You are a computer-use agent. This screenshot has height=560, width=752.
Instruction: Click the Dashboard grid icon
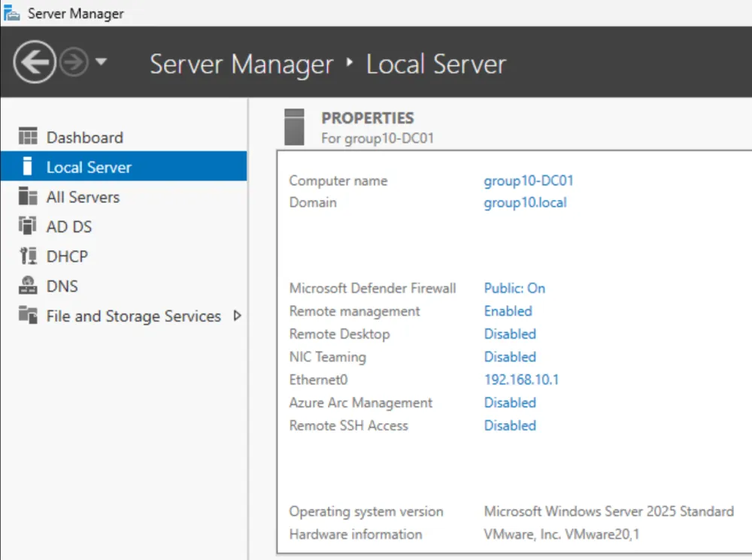(x=28, y=136)
